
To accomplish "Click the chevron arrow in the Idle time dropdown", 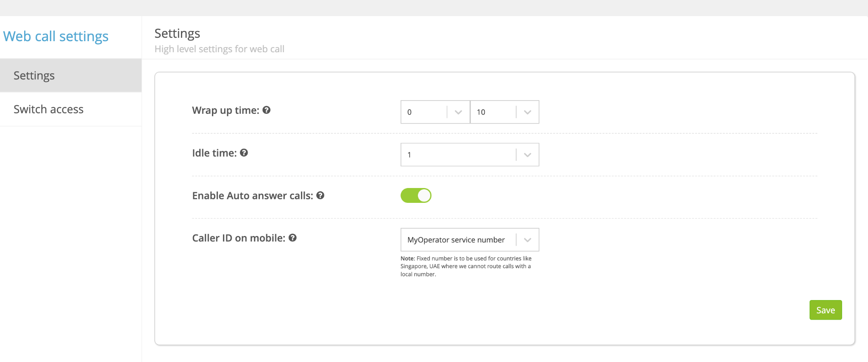I will coord(527,155).
